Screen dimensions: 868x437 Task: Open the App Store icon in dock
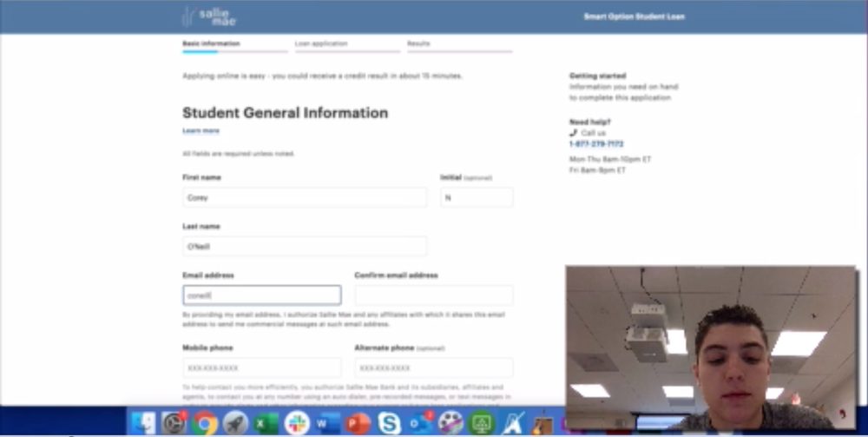click(512, 424)
